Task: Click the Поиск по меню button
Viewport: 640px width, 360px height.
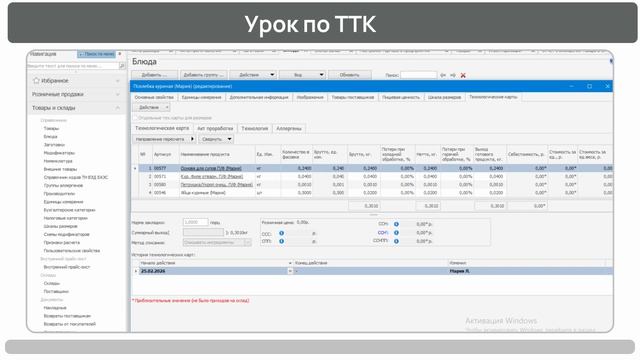Action: point(97,54)
